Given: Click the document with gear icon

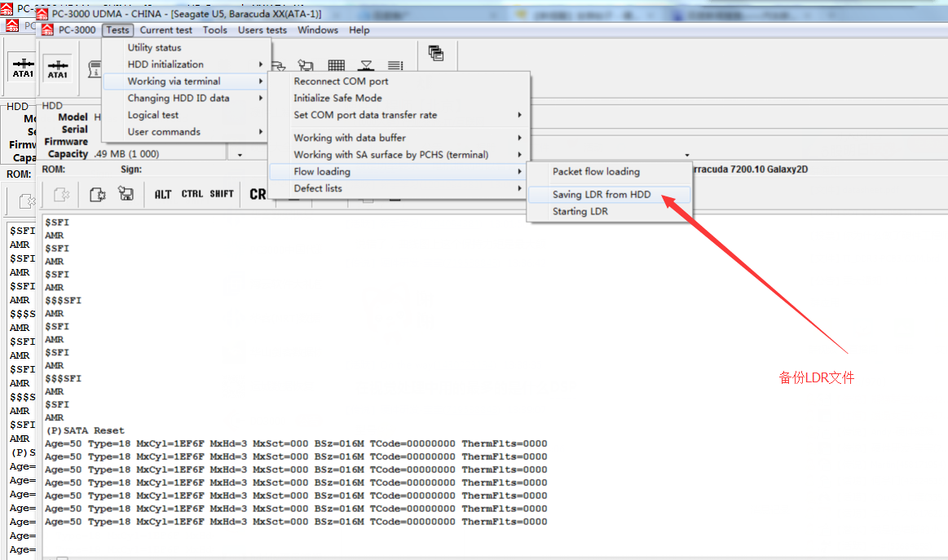Looking at the screenshot, I should click(x=97, y=194).
